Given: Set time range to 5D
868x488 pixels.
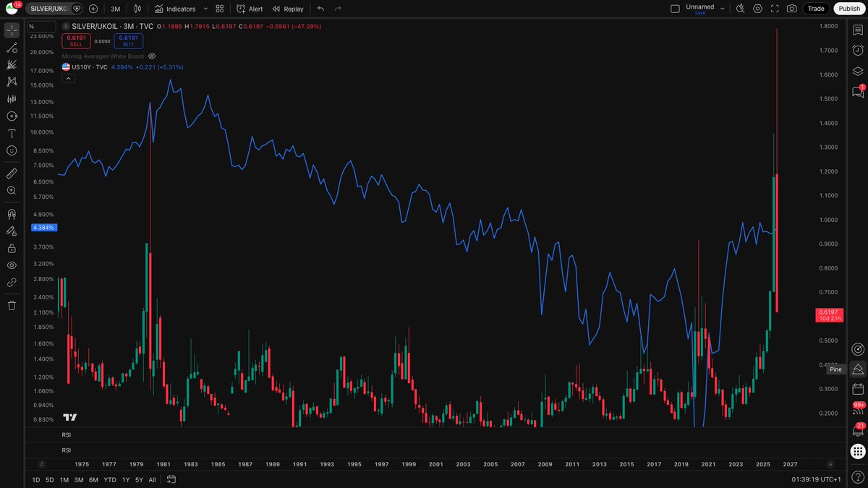Looking at the screenshot, I should (50, 480).
